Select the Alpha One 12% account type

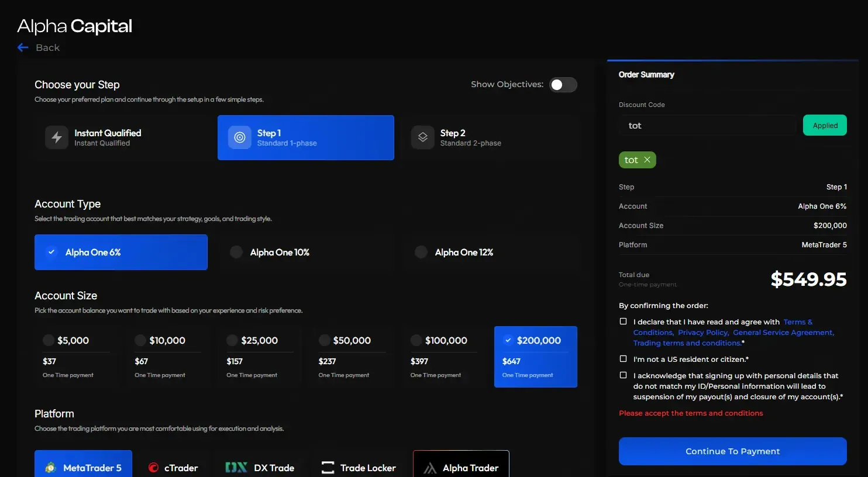point(490,253)
